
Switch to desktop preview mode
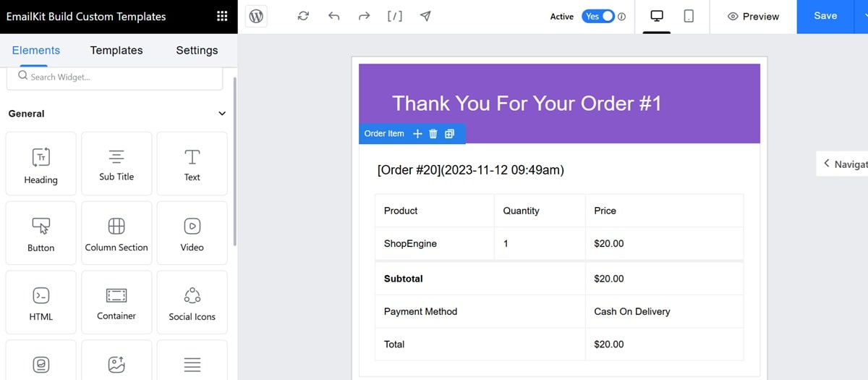[657, 16]
